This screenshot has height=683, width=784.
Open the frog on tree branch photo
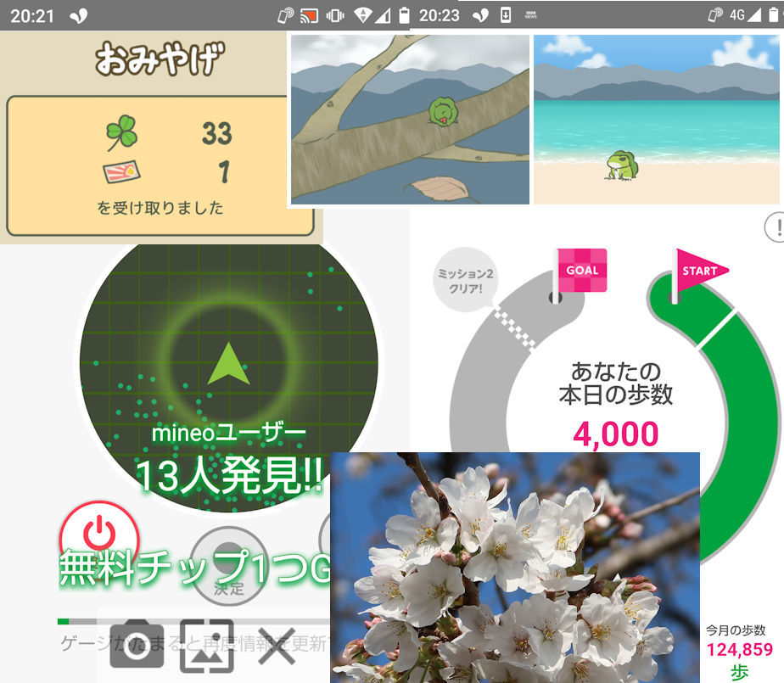(x=410, y=120)
